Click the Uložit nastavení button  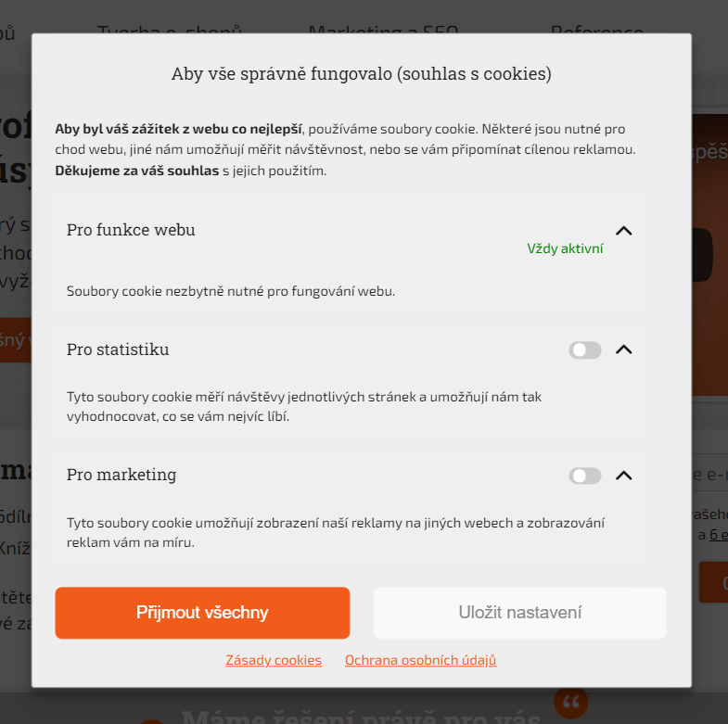coord(520,613)
